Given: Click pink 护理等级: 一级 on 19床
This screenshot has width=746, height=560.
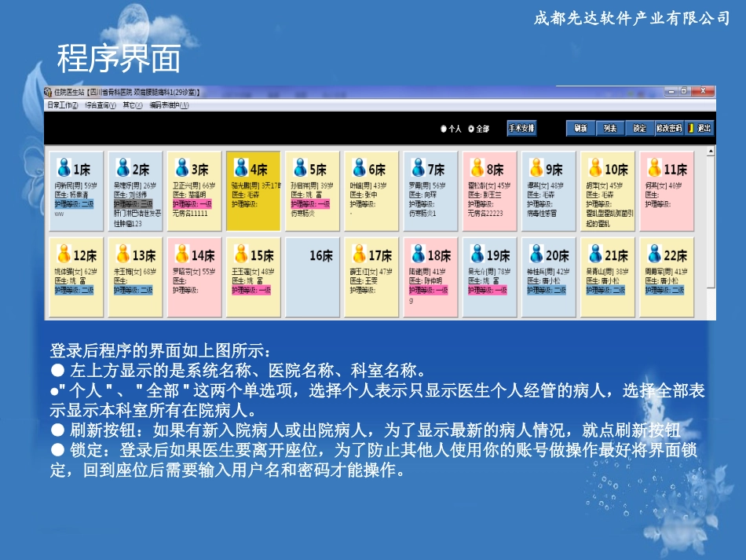Looking at the screenshot, I should tap(487, 291).
